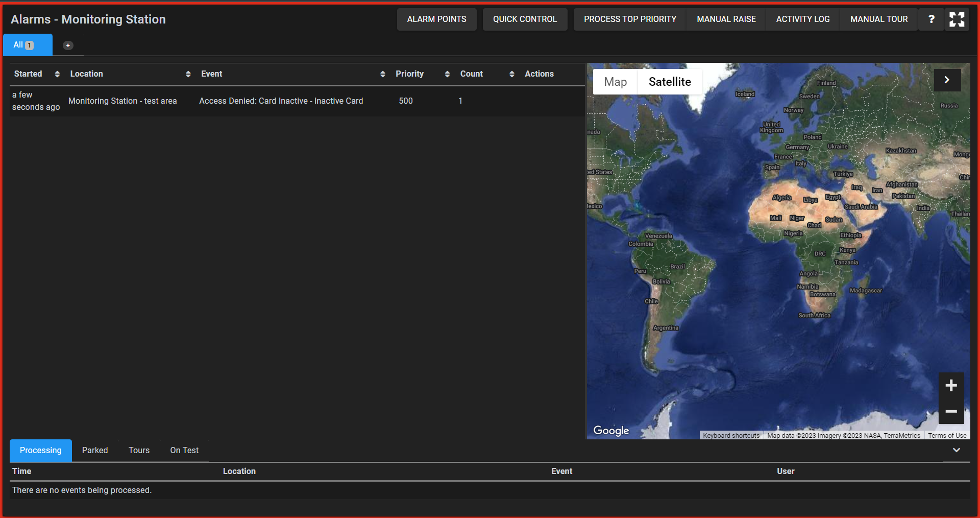Switch to the Tours tab
This screenshot has height=518, width=980.
coord(139,451)
